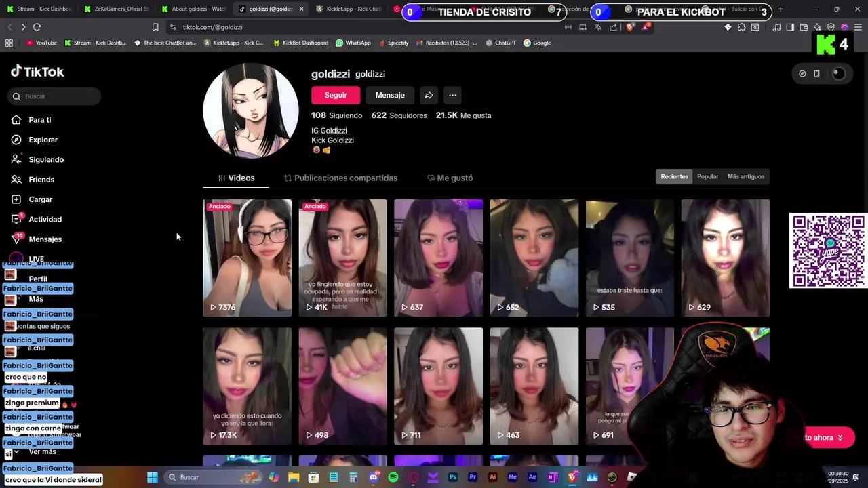Image resolution: width=868 pixels, height=488 pixels.
Task: Click the goldizzi profile picture
Action: pyautogui.click(x=251, y=110)
